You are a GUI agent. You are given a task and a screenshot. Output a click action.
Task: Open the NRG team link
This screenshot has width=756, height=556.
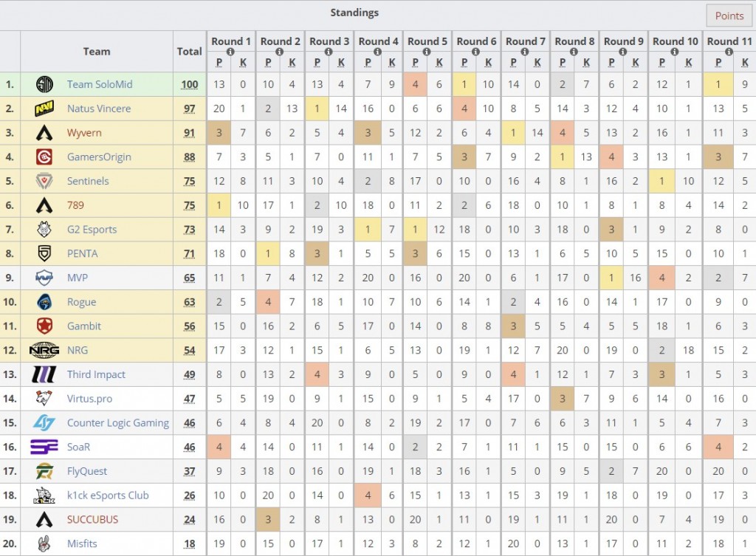[x=77, y=350]
